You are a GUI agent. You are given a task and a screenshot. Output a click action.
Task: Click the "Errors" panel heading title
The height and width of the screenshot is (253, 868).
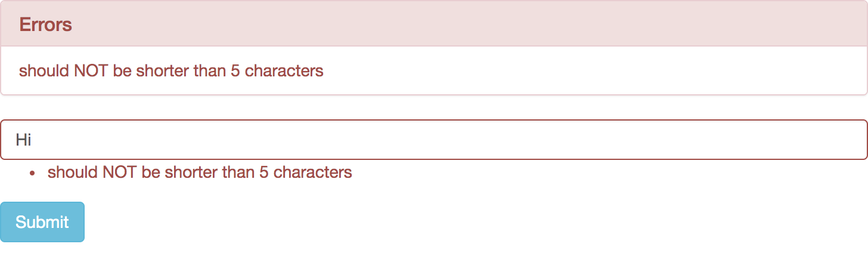pos(45,25)
